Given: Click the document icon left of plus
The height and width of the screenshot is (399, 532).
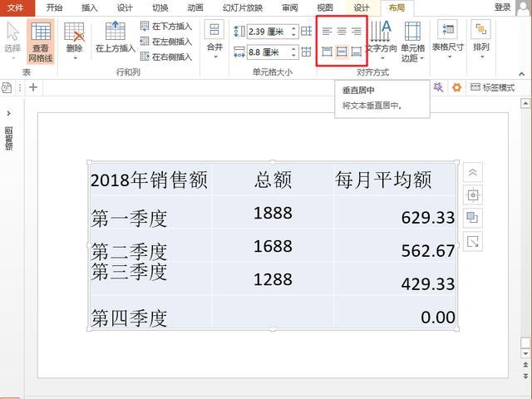Looking at the screenshot, I should tap(6, 87).
